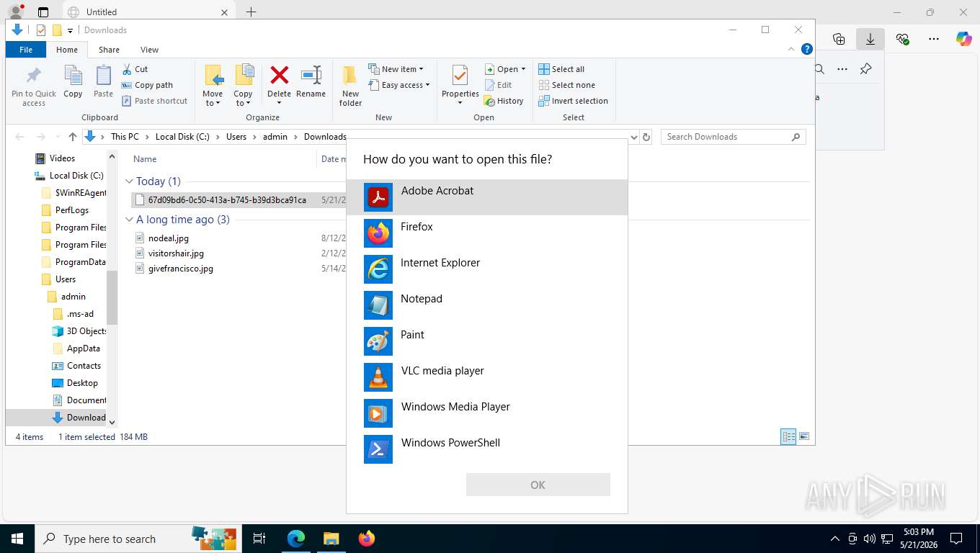Click Pin to Quick access icon
This screenshot has height=553, width=980.
[x=33, y=86]
